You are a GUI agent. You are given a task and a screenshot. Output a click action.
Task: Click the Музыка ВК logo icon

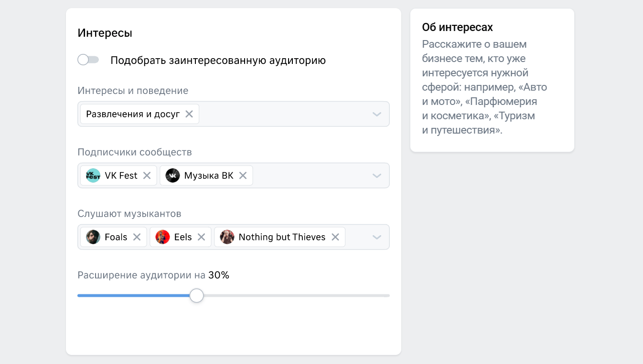click(x=172, y=176)
